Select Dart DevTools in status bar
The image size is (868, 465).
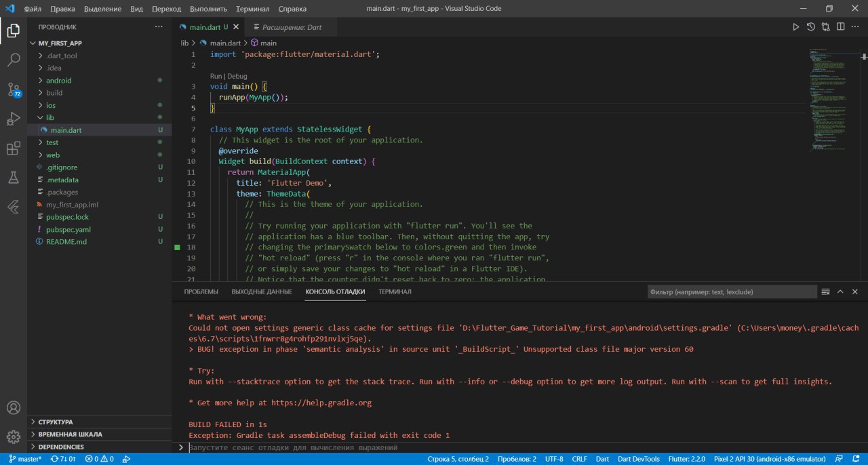pos(638,459)
